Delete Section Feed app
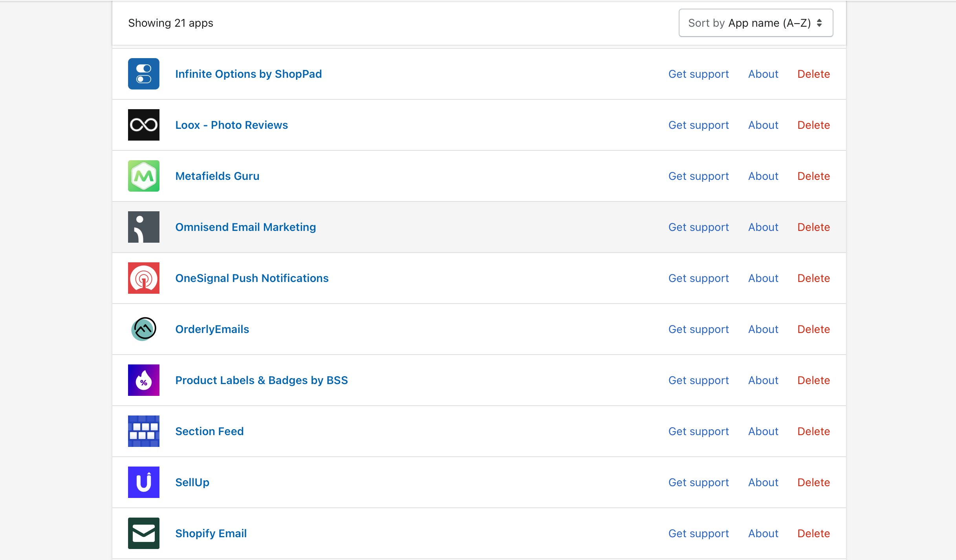The width and height of the screenshot is (956, 560). pos(813,431)
